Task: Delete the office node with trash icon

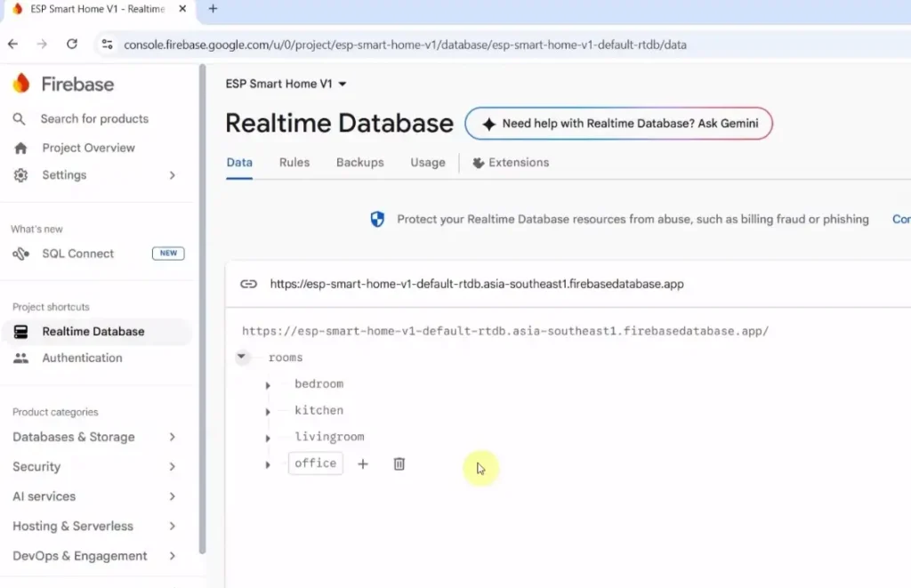Action: (399, 463)
